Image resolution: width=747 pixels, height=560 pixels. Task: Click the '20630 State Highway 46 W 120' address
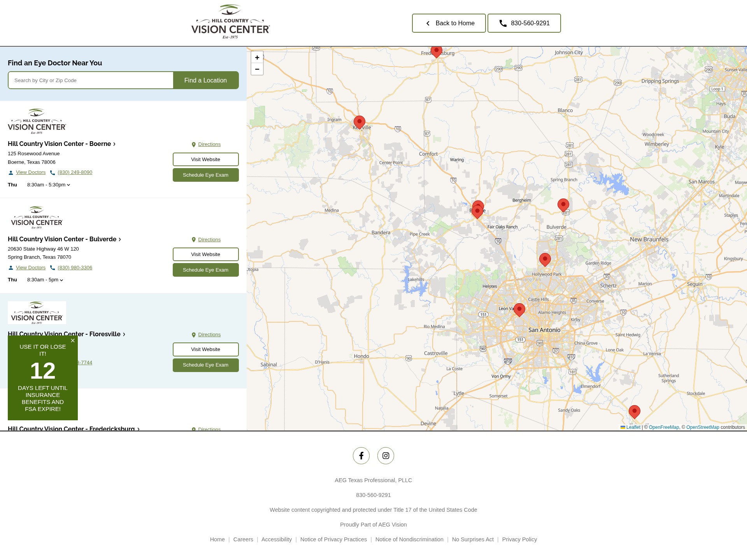pyautogui.click(x=44, y=249)
